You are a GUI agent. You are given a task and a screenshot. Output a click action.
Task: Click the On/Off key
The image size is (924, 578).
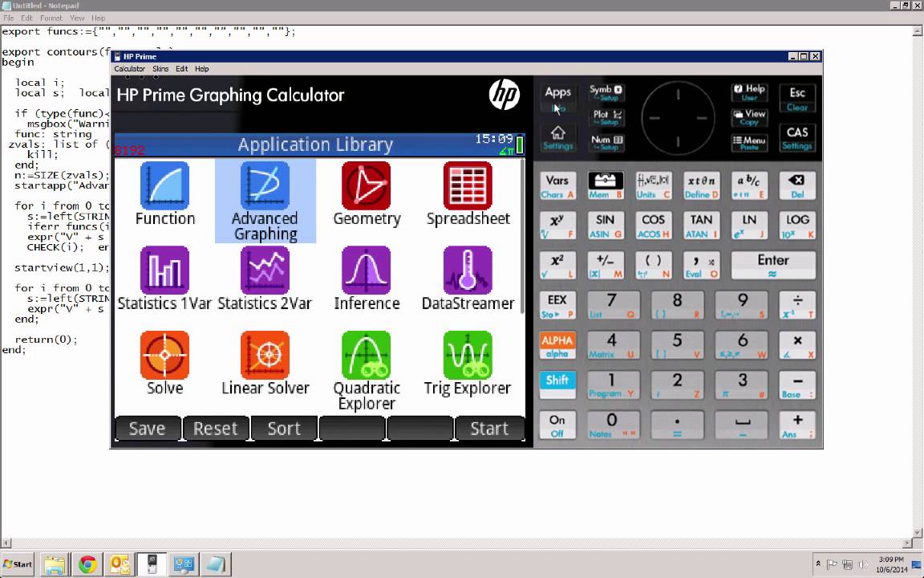tap(557, 425)
